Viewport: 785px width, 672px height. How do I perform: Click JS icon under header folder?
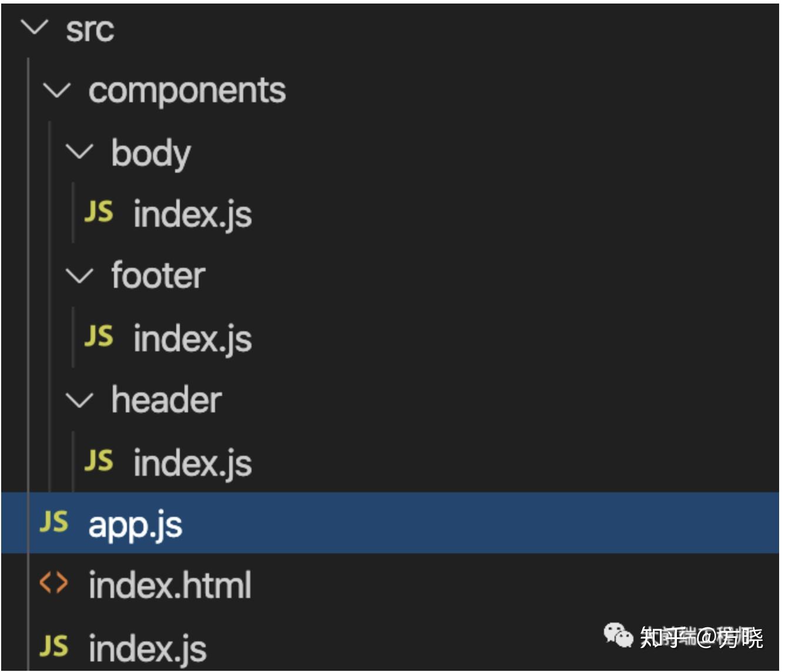point(99,461)
